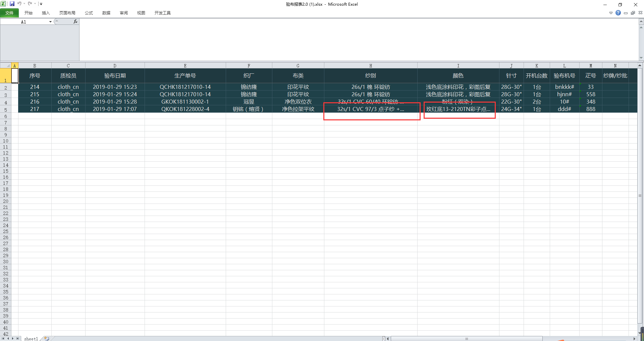Close the workbook with the inner X icon
This screenshot has width=644, height=341.
(640, 13)
